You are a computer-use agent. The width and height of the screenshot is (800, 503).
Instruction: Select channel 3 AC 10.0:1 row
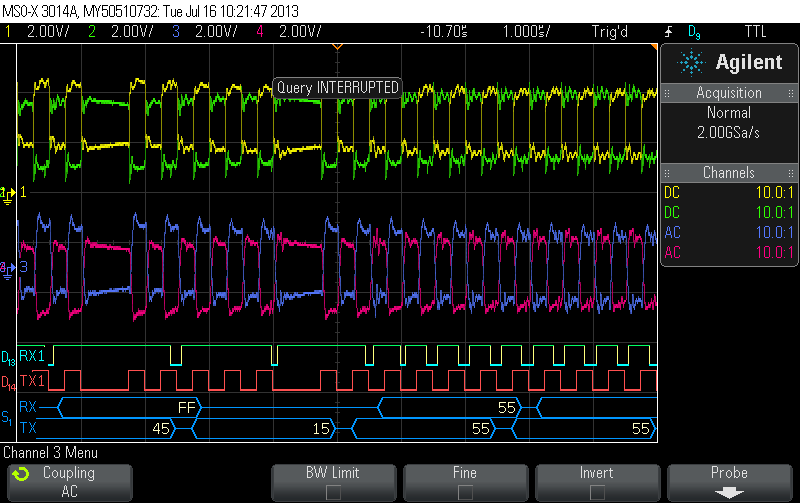coord(729,232)
